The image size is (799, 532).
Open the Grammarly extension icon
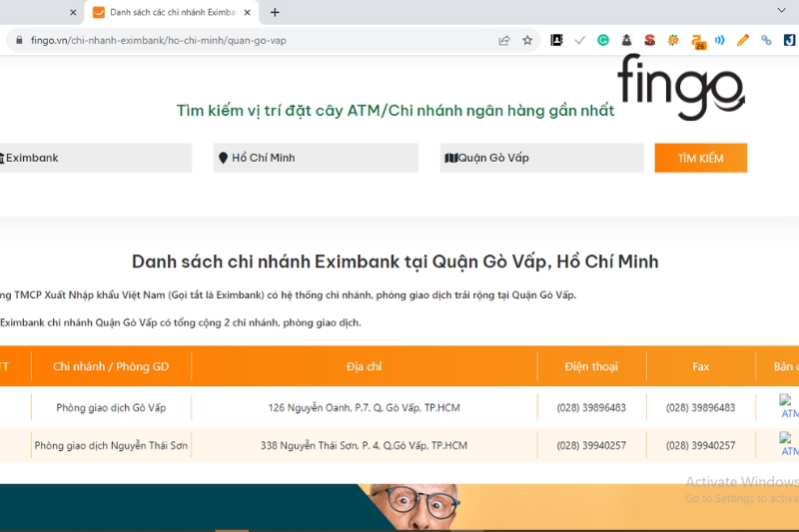click(x=603, y=40)
